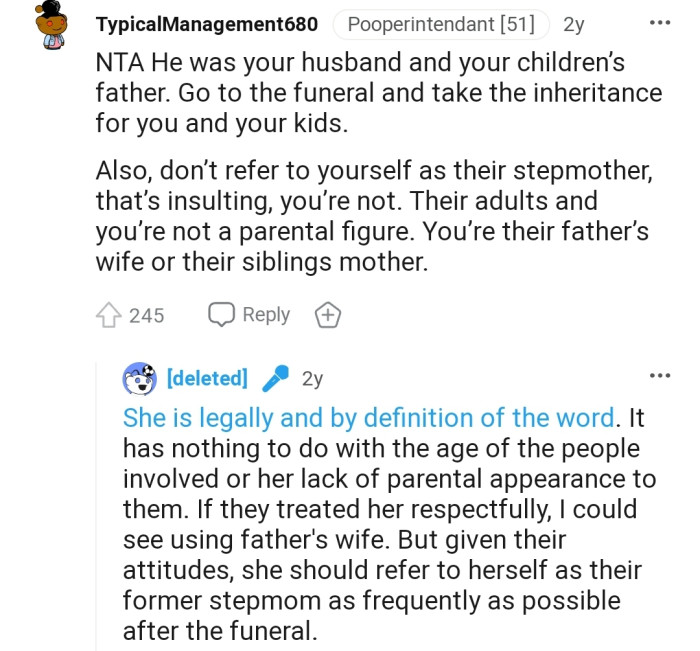Click the 2y timestamp on the top comment
The height and width of the screenshot is (651, 700).
(574, 25)
